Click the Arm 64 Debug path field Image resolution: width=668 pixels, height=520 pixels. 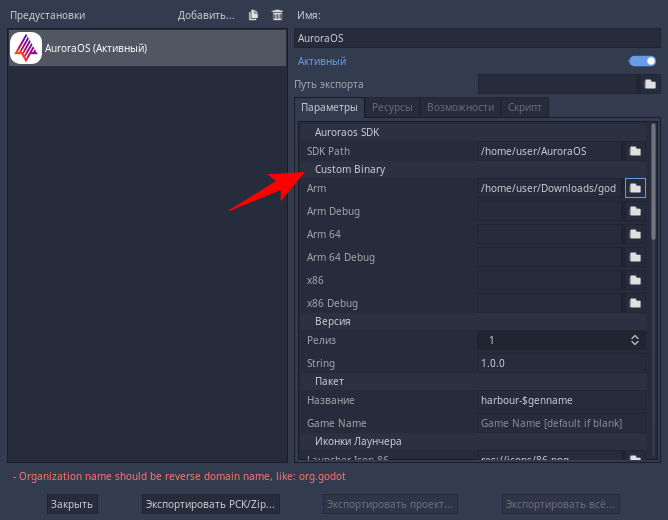[549, 257]
